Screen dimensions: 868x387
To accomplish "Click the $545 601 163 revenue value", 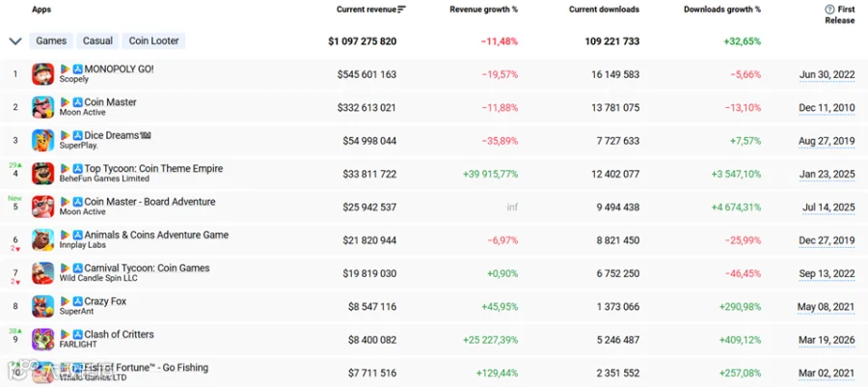I will tap(366, 74).
